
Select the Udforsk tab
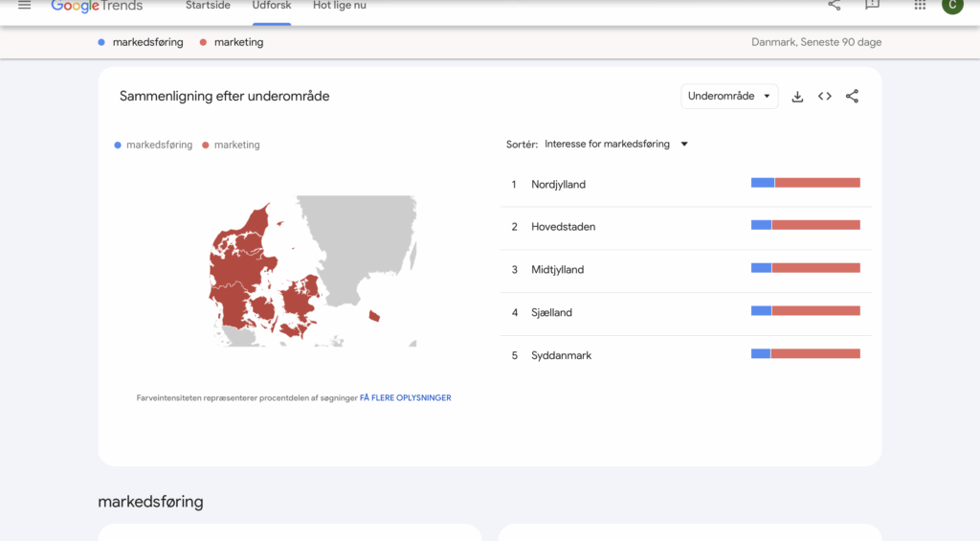point(272,6)
